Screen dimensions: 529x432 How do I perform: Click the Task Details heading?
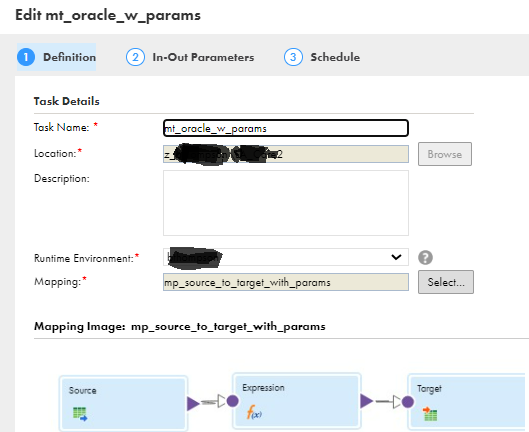click(x=66, y=101)
